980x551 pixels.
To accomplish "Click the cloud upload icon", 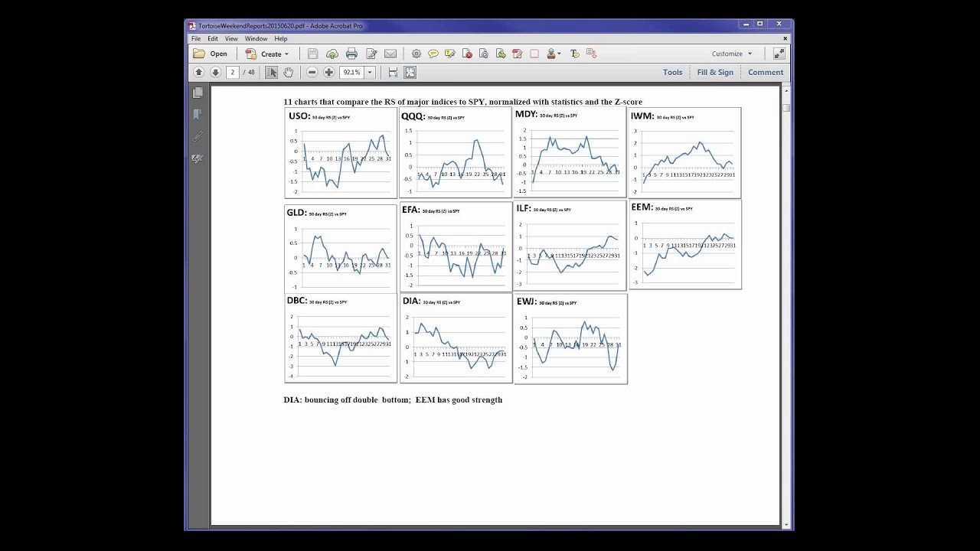I will click(x=332, y=54).
